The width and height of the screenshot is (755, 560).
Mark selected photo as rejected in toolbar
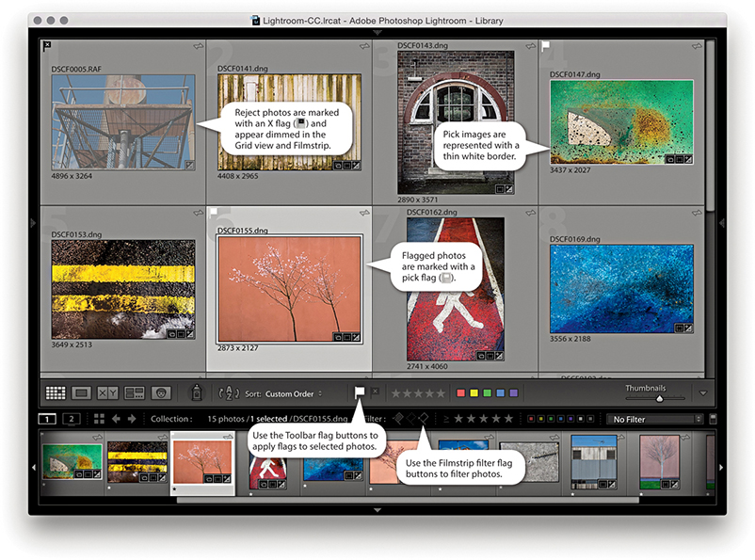(376, 392)
